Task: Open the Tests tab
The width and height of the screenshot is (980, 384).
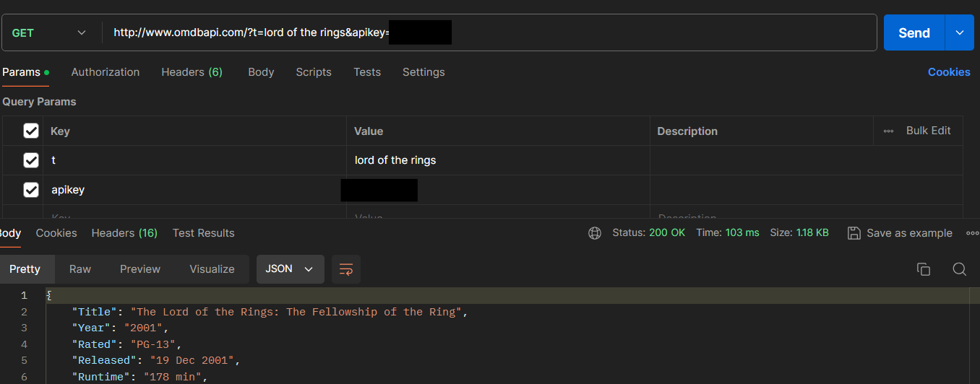Action: pos(367,72)
